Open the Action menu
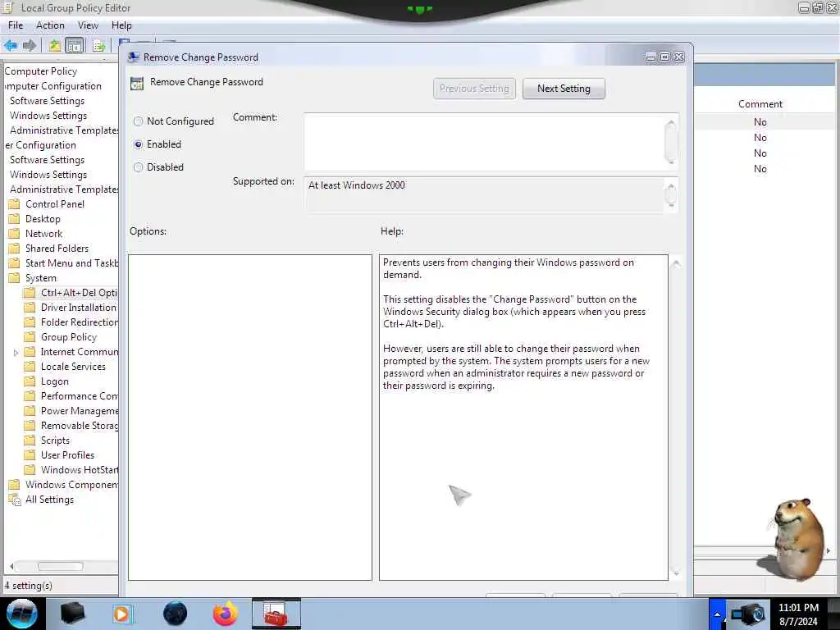Screen dimensions: 840x630 tap(50, 25)
